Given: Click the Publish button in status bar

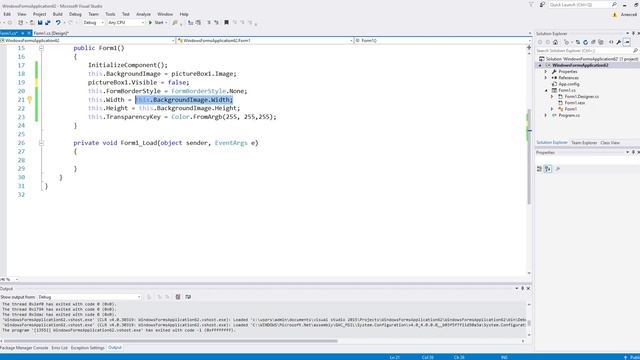Looking at the screenshot, I should [x=632, y=357].
